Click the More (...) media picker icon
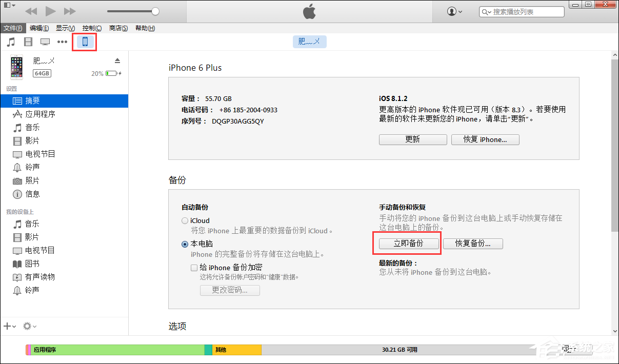This screenshot has width=619, height=364. pyautogui.click(x=62, y=42)
